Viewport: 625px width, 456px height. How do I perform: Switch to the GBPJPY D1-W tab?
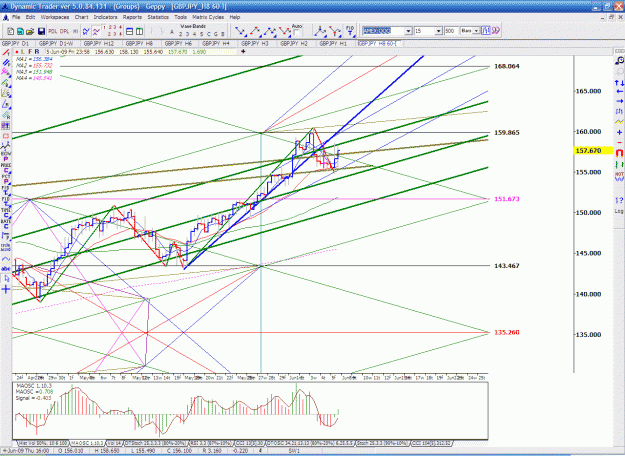click(x=56, y=43)
